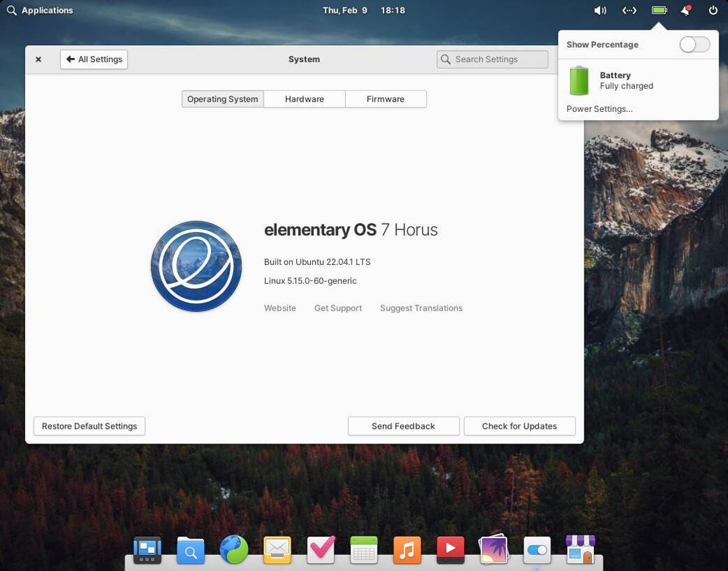Click the Check for Updates button

519,425
